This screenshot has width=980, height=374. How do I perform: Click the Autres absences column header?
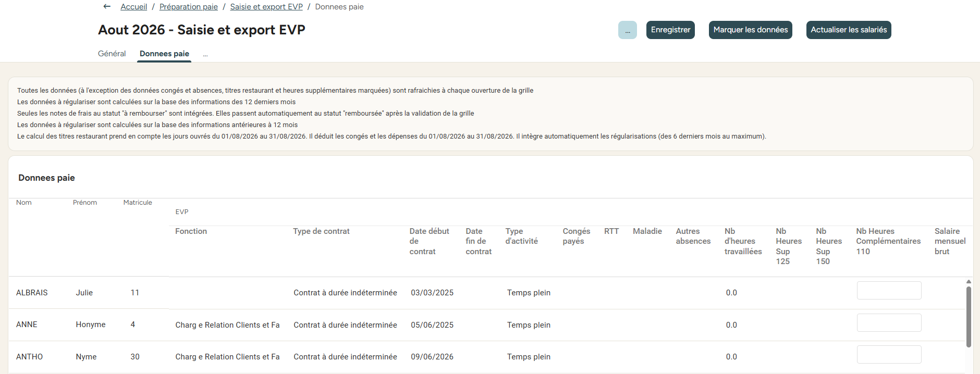pos(693,236)
